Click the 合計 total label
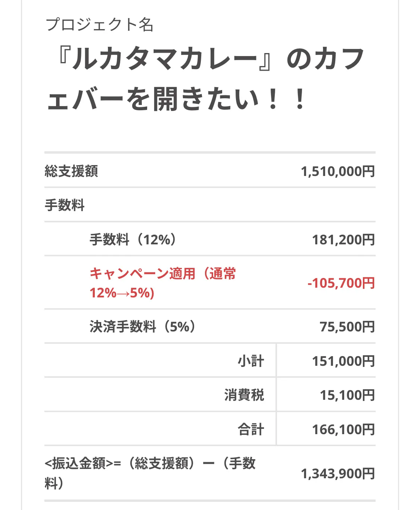The image size is (420, 510). [x=251, y=429]
